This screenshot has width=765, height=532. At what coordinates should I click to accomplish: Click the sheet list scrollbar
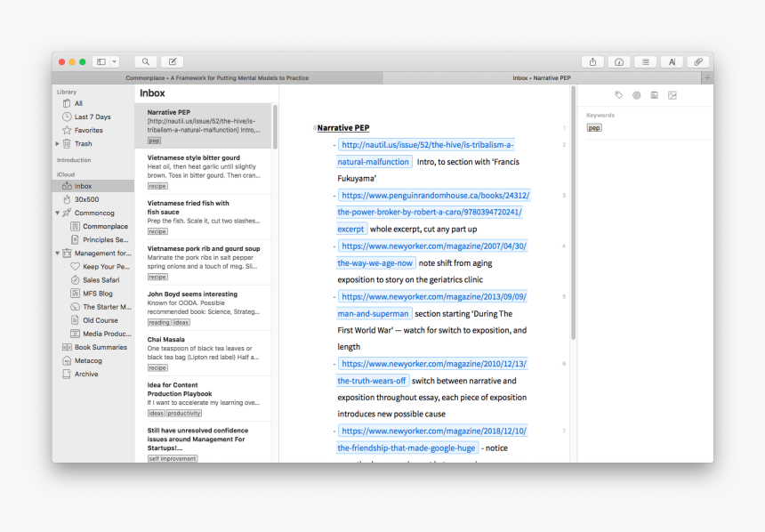click(275, 127)
